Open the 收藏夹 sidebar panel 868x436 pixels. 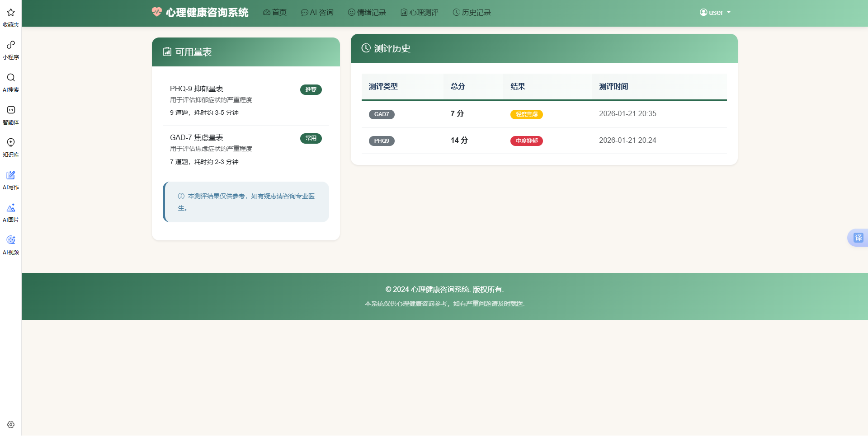tap(10, 17)
